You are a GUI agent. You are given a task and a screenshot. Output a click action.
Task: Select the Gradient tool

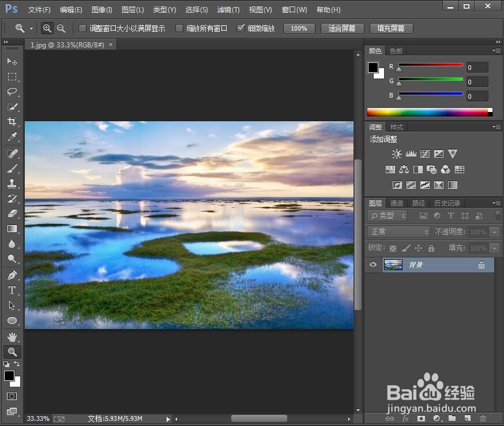(x=12, y=229)
